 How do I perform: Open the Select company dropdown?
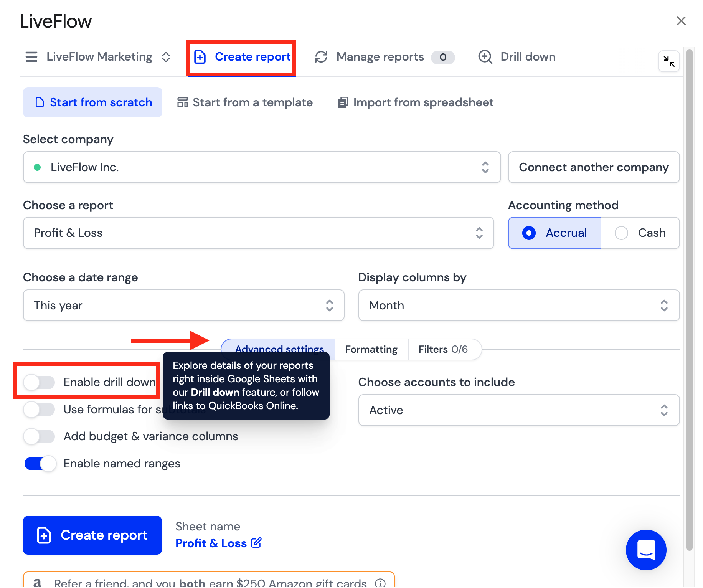point(262,167)
